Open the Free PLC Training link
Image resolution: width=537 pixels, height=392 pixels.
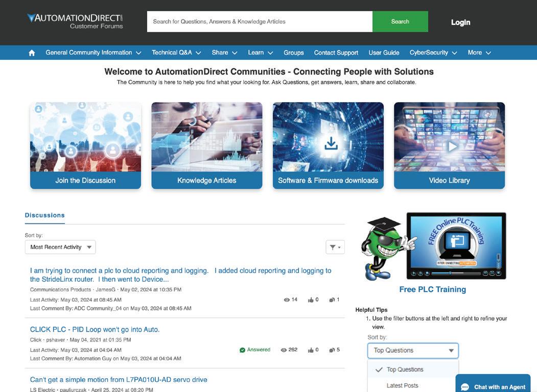433,289
